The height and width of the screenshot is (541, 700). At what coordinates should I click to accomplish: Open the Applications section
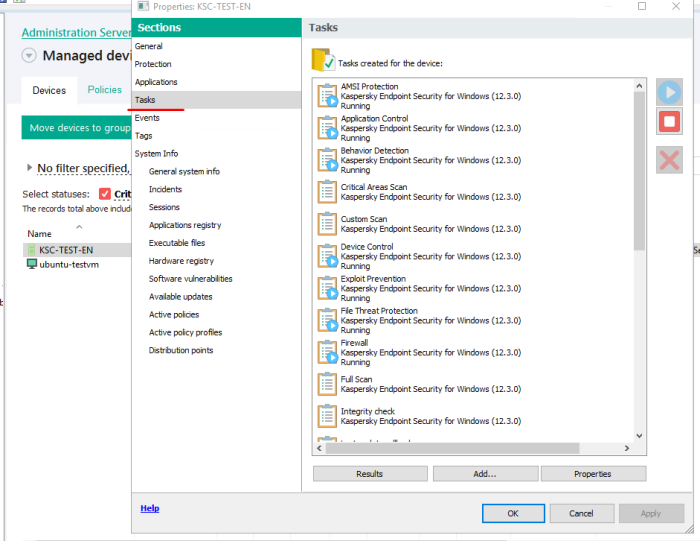click(156, 82)
